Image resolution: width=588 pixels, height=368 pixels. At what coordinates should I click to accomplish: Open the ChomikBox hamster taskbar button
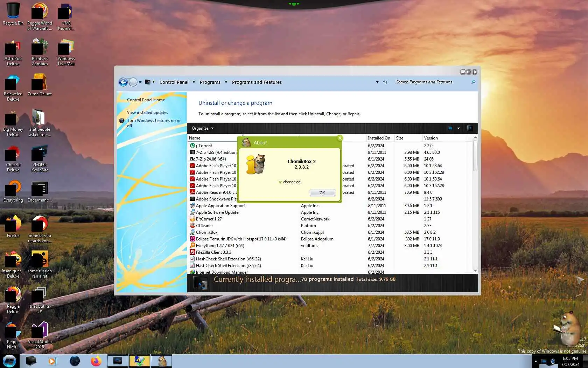(x=161, y=361)
